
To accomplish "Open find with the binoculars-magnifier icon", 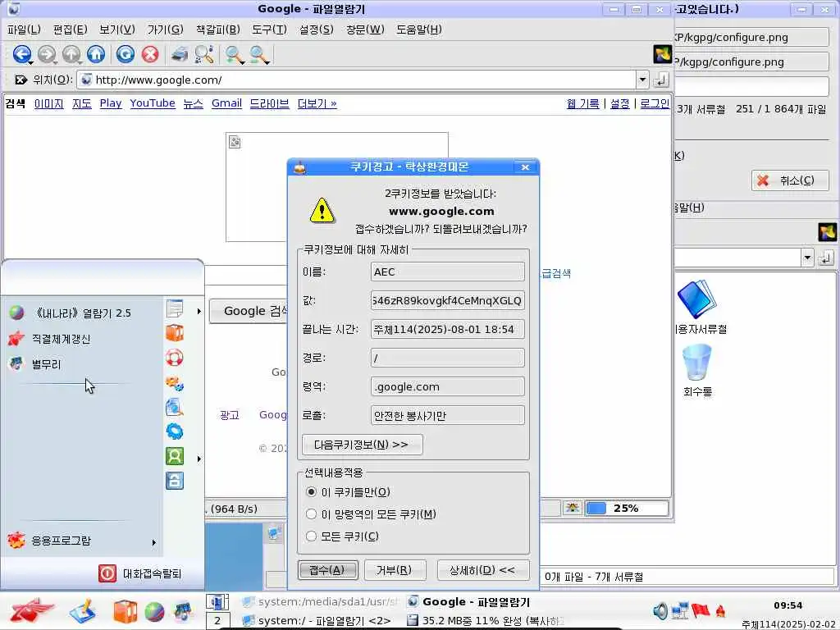I will pyautogui.click(x=204, y=54).
